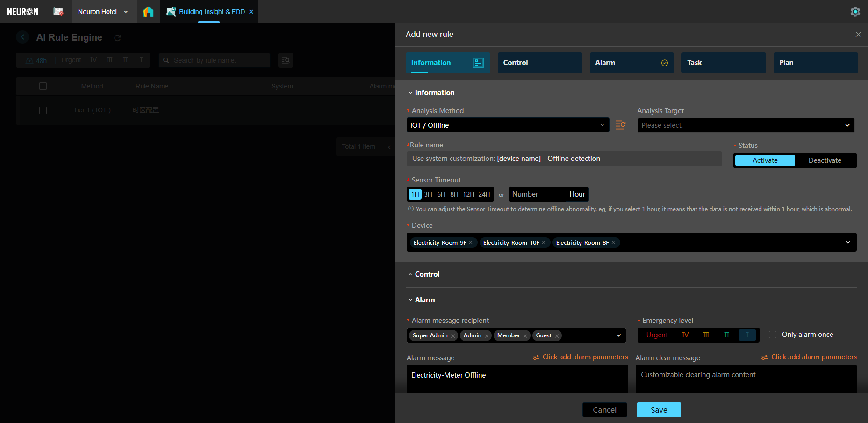This screenshot has width=868, height=423.
Task: Open the home dashboard icon
Action: click(148, 12)
